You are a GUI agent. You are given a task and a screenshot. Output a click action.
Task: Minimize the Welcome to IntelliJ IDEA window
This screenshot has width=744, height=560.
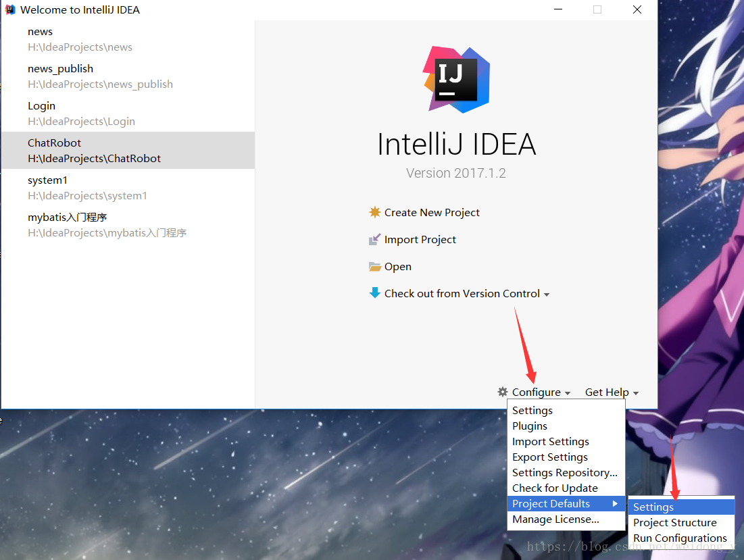click(x=558, y=9)
